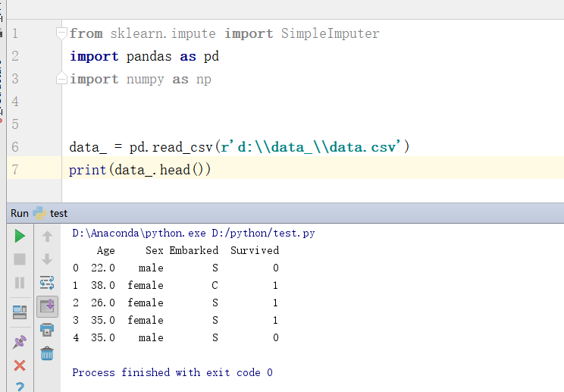Screen dimensions: 564x392
Task: Click the Pause output button
Action: 20,283
